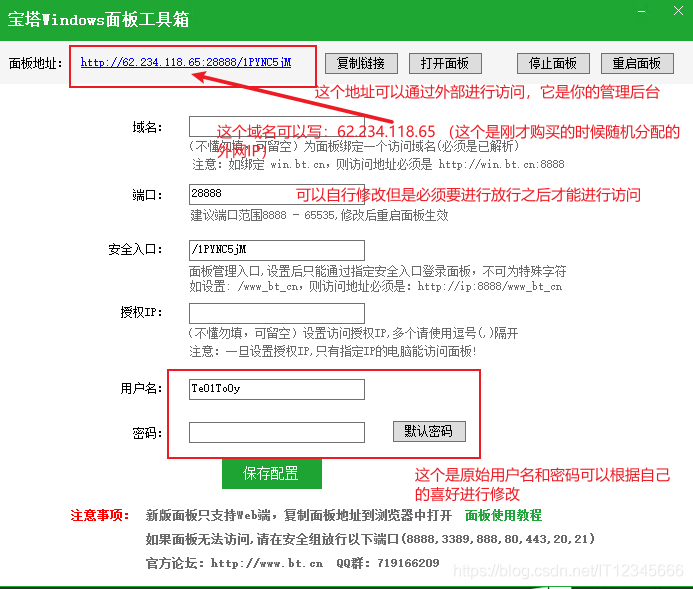Focus the 域名 input field
Image resolution: width=693 pixels, height=589 pixels.
(x=277, y=126)
